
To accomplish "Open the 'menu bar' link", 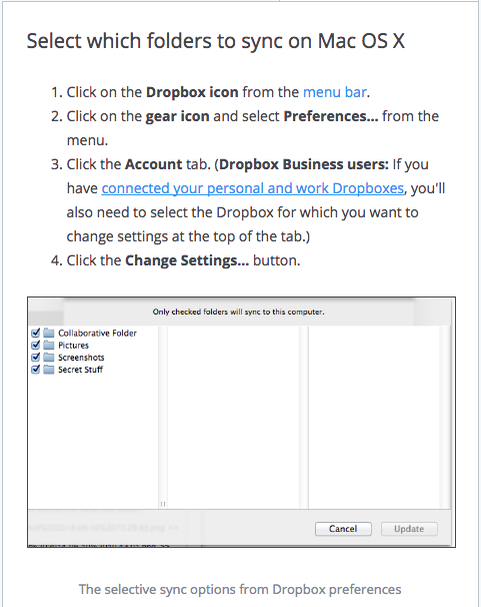I will tap(335, 92).
